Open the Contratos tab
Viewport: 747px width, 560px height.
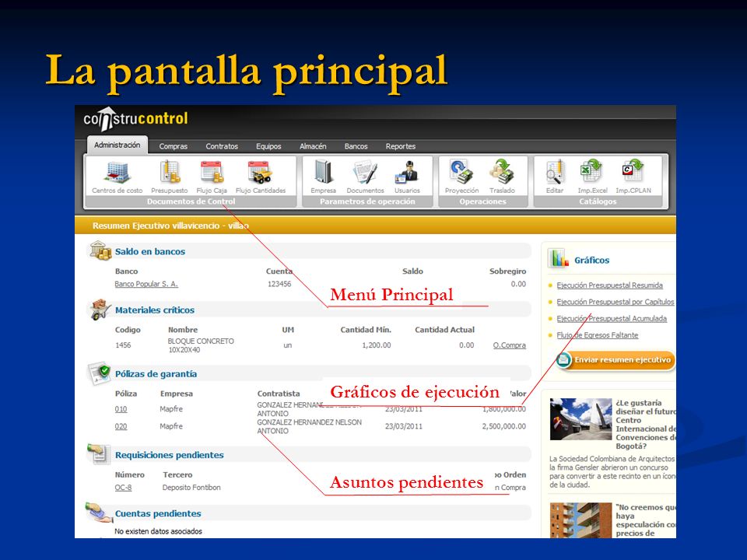click(222, 146)
